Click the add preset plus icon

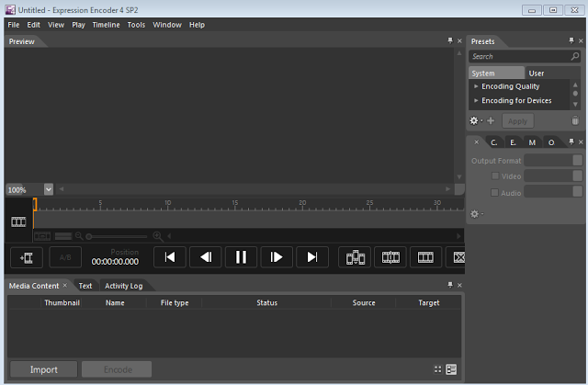pyautogui.click(x=491, y=120)
